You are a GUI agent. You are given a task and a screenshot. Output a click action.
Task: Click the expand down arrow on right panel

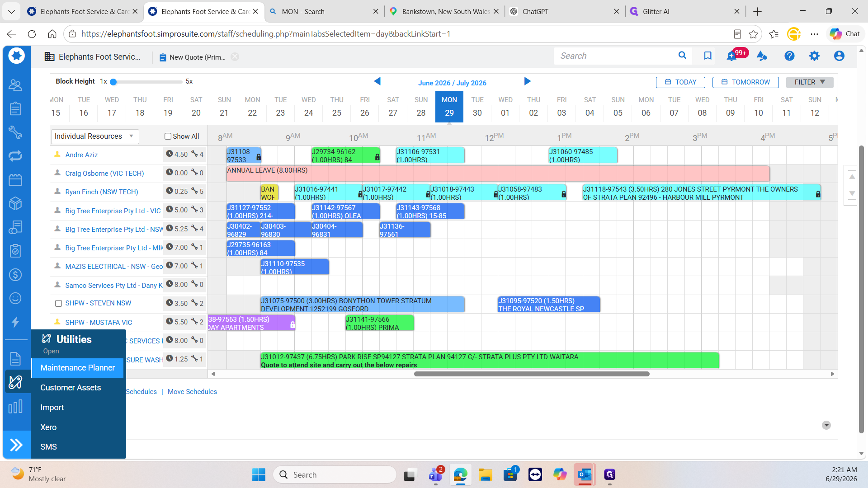[852, 193]
